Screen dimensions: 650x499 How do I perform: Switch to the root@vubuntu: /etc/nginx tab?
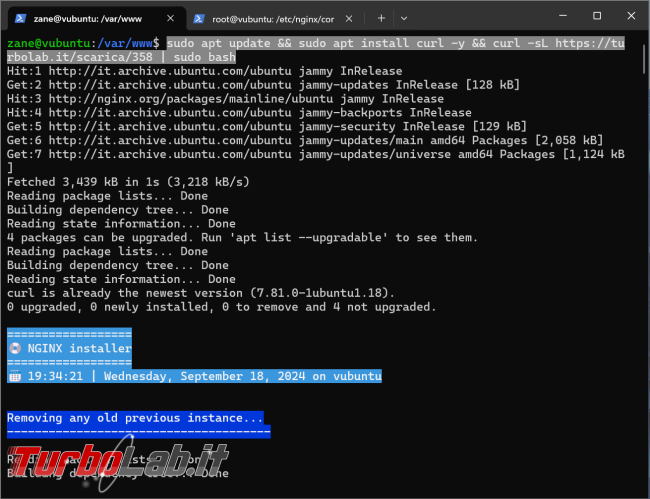point(273,19)
